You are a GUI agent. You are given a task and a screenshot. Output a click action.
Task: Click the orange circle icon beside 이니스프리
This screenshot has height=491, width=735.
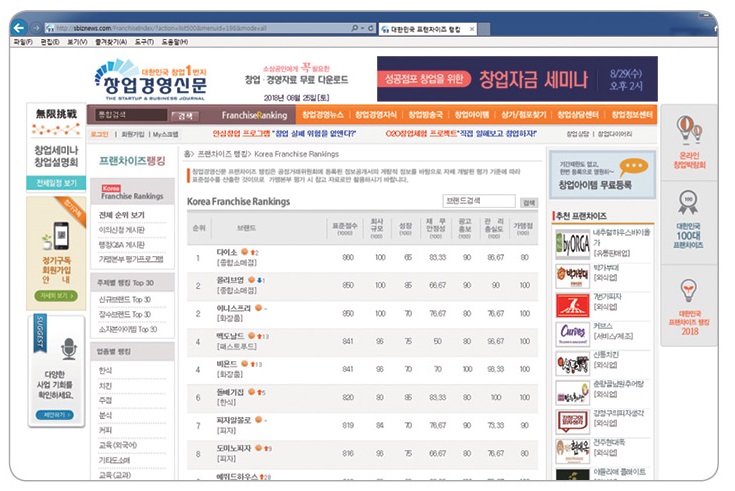258,308
